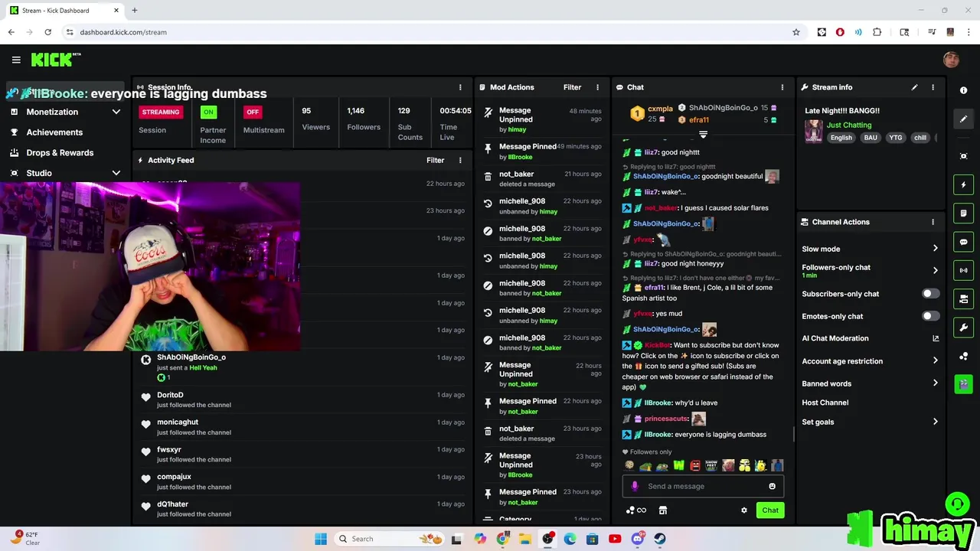Viewport: 980px width, 551px height.
Task: Open the Windows Start menu
Action: 321,539
